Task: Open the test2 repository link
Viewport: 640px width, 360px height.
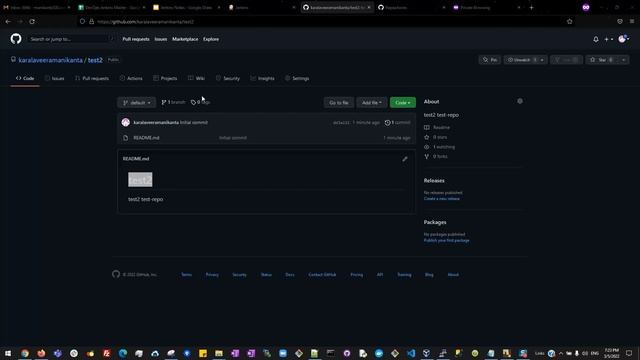Action: pos(95,60)
